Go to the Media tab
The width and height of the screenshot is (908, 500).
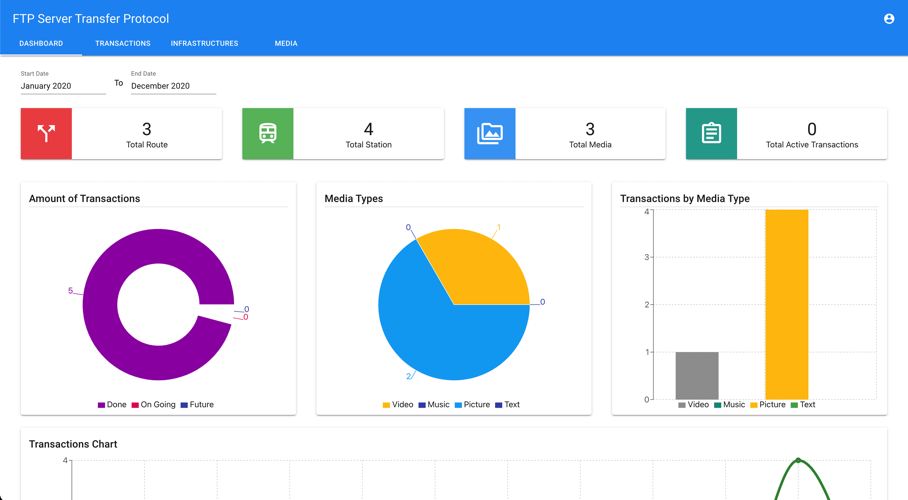(x=286, y=44)
